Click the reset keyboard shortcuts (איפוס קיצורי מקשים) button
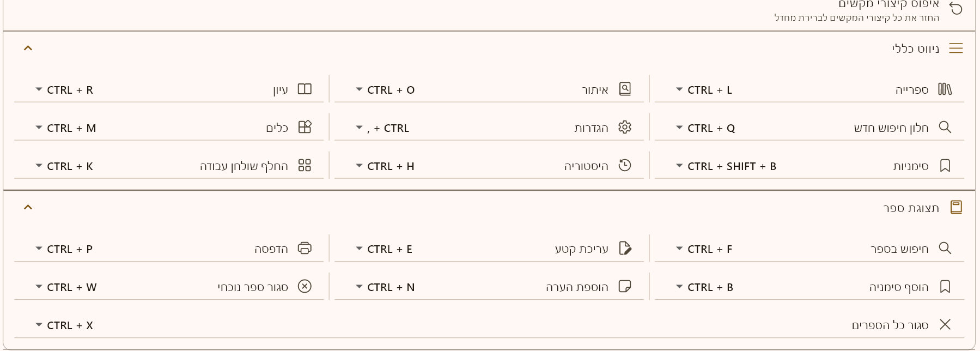Image resolution: width=980 pixels, height=351 pixels. [955, 8]
